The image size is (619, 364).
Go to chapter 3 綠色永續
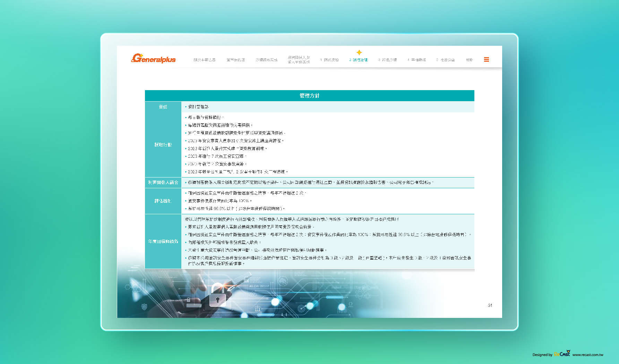(388, 60)
